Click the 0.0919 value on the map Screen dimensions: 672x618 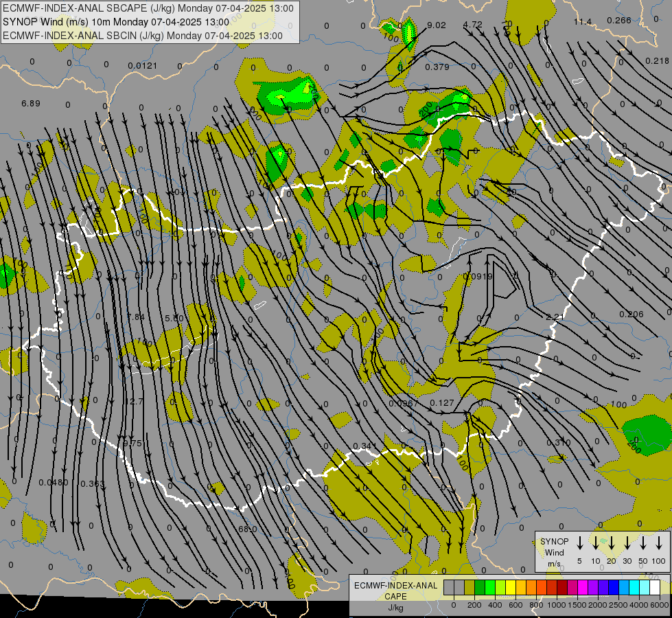[478, 277]
